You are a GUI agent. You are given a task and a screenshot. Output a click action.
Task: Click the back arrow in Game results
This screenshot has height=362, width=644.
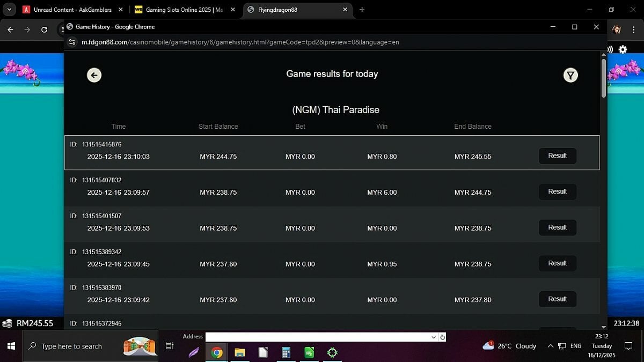(94, 75)
